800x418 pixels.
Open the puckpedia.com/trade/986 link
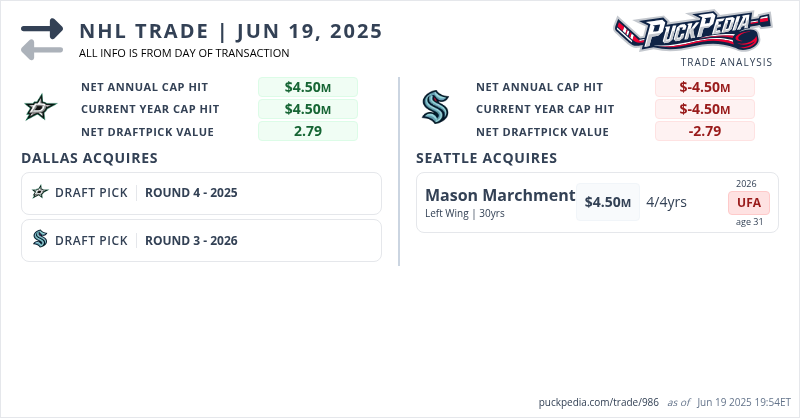pyautogui.click(x=598, y=402)
